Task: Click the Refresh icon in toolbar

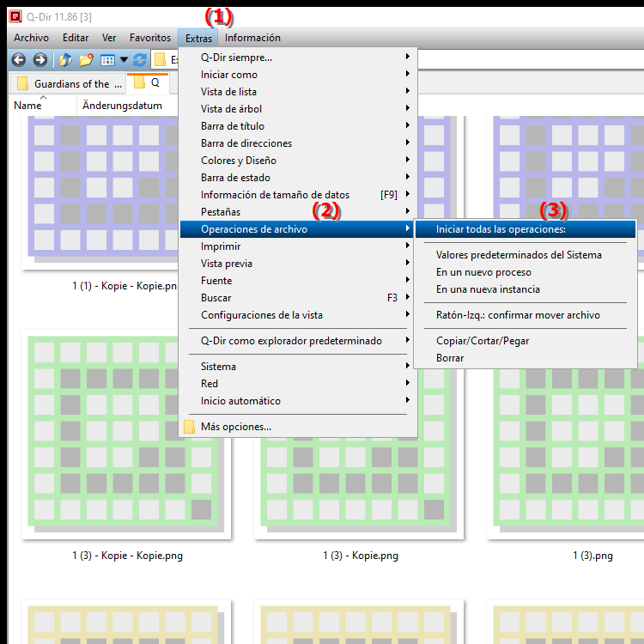Action: pos(139,60)
